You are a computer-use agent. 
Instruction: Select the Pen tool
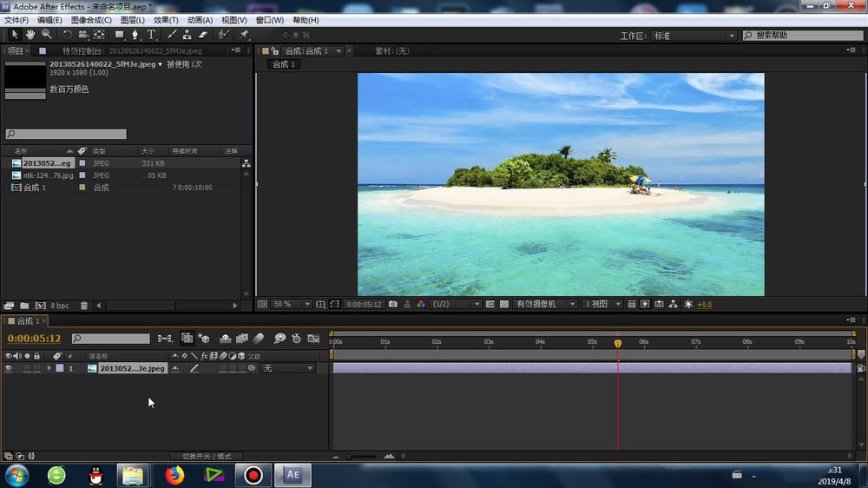coord(135,35)
